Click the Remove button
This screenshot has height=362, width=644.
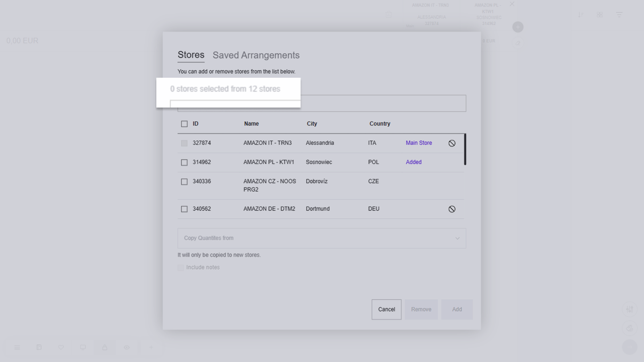point(421,309)
